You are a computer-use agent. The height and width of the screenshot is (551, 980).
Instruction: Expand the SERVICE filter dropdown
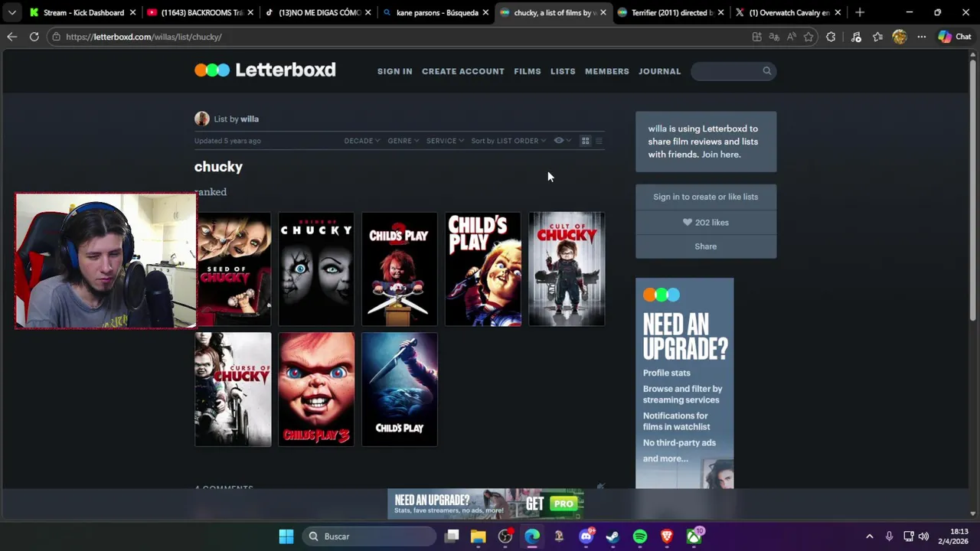pyautogui.click(x=445, y=141)
